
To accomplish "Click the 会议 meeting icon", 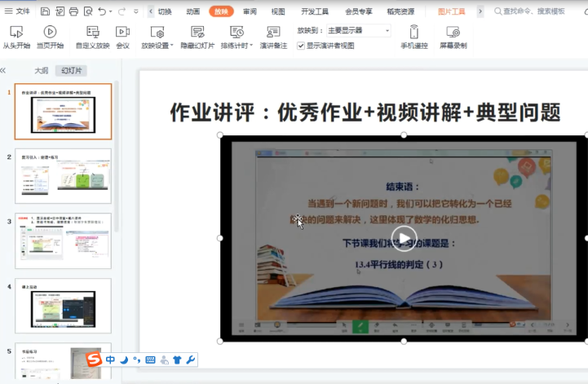I will pos(122,37).
